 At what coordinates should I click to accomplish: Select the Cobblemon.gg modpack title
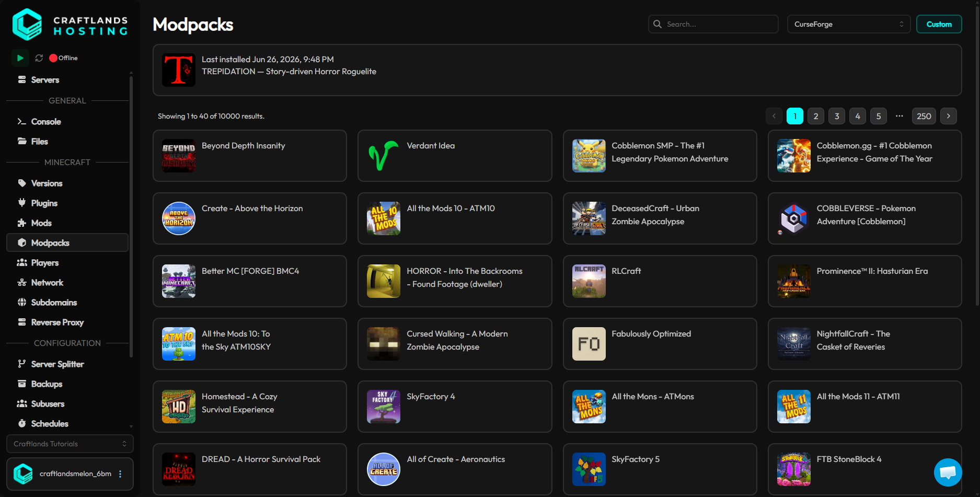coord(874,152)
